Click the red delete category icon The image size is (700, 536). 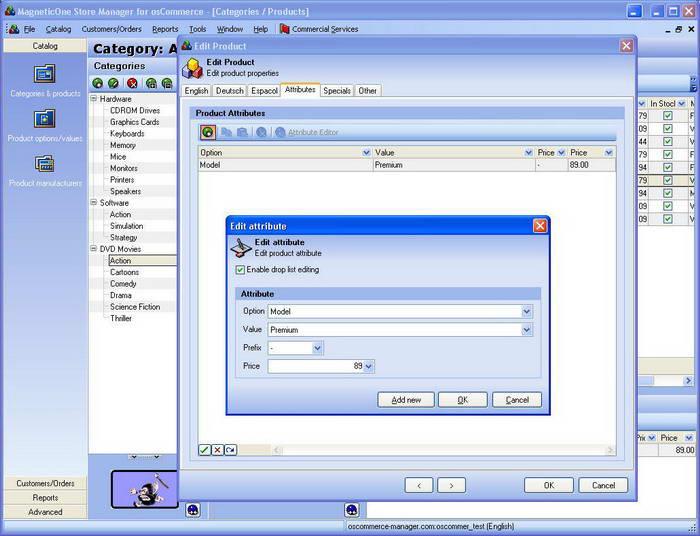coord(132,83)
